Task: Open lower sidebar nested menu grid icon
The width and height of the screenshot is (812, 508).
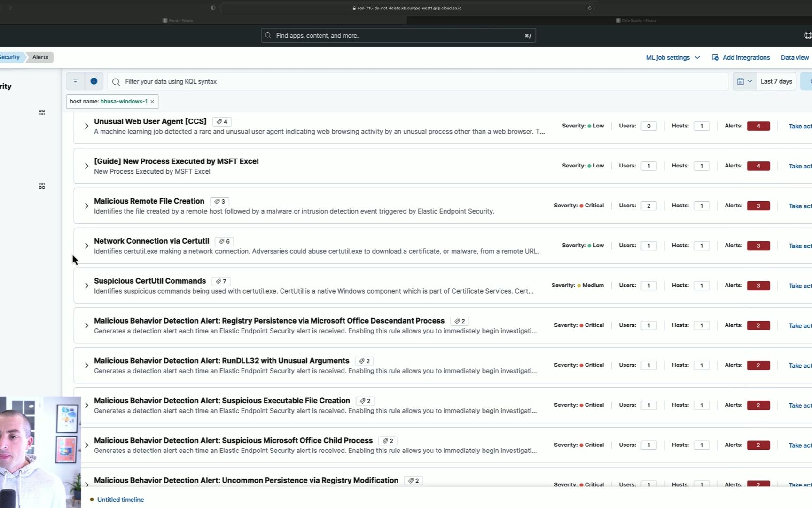Action: [x=42, y=186]
